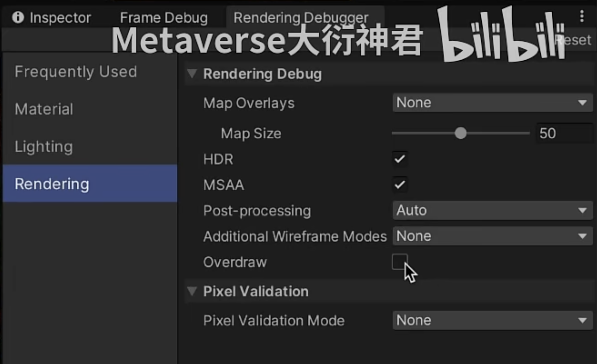Switch to the Inspector tab
The image size is (597, 364).
[60, 18]
